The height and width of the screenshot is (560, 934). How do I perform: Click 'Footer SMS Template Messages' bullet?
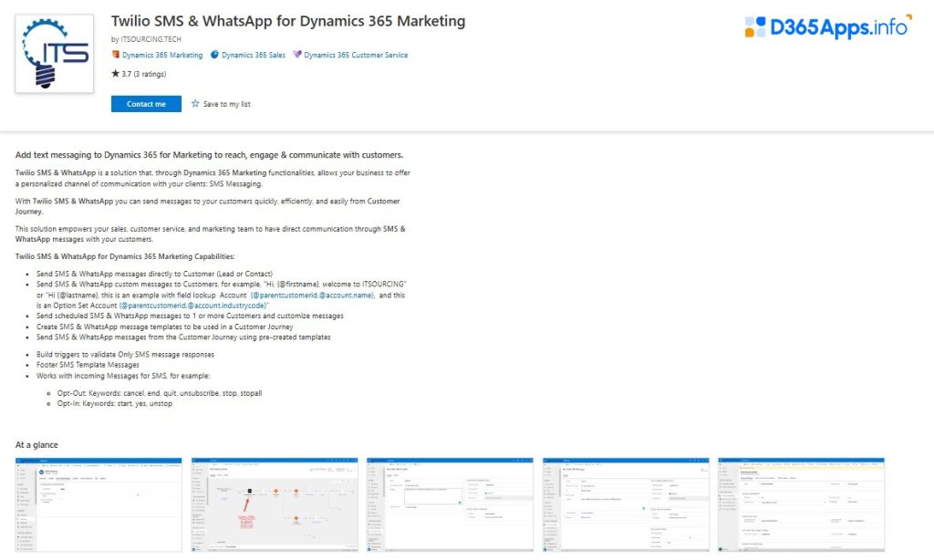point(88,365)
